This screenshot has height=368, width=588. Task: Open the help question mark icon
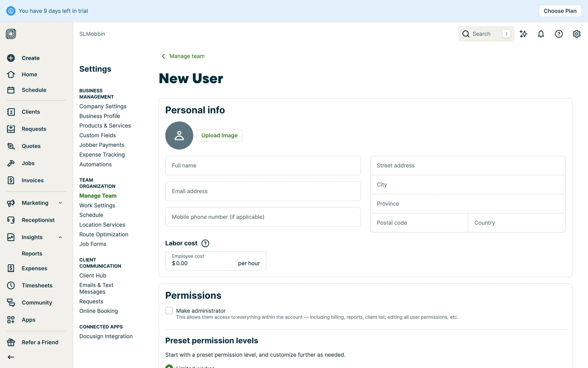[x=559, y=34]
